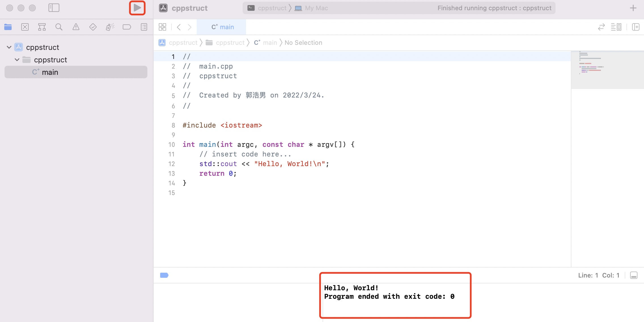The height and width of the screenshot is (322, 644).
Task: Hide the debug area console
Action: (x=634, y=275)
